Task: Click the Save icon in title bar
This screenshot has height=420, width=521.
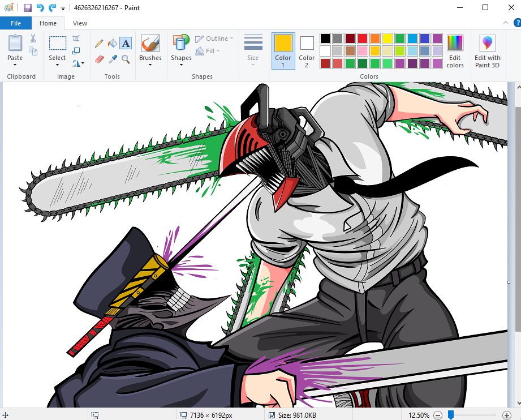Action: 28,8
